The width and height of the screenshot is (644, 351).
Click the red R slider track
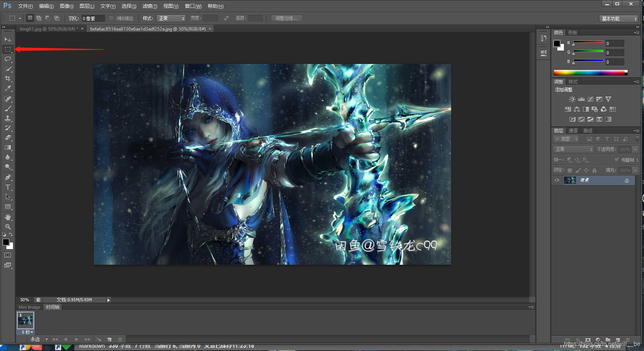[x=588, y=42]
